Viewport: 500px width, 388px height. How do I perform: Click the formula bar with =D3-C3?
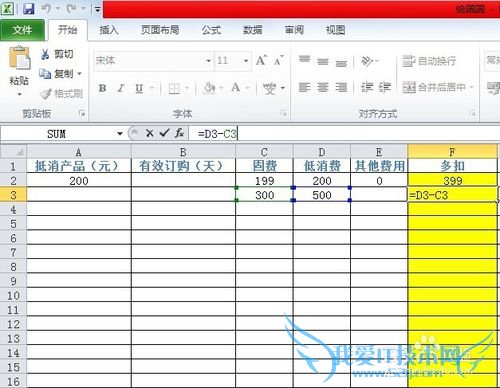pos(344,134)
